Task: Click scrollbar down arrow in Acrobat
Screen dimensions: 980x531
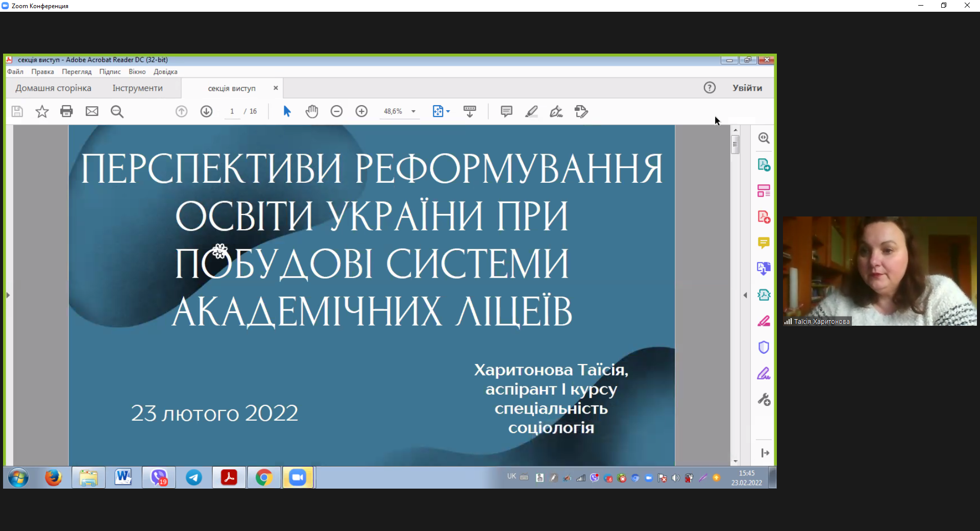Action: [x=736, y=461]
